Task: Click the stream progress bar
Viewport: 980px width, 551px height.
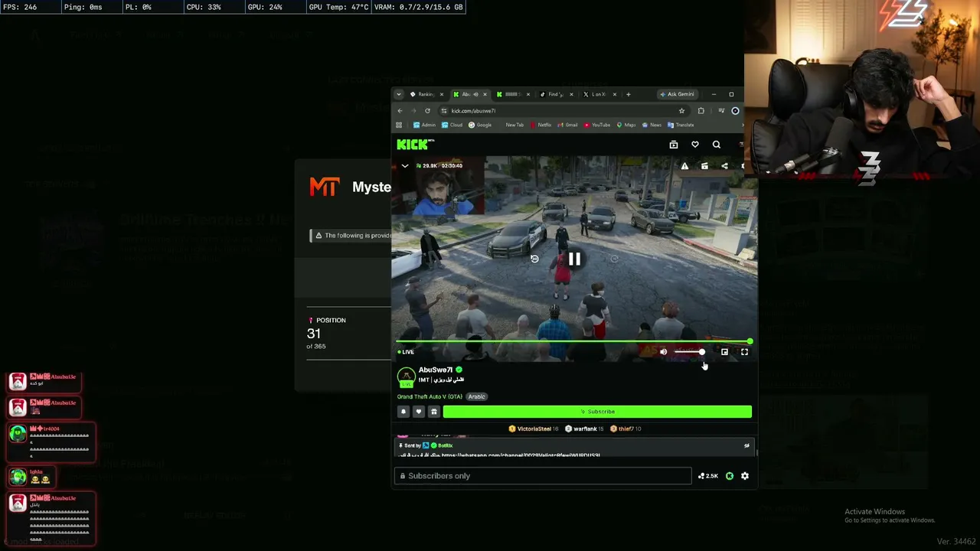Action: pos(573,341)
